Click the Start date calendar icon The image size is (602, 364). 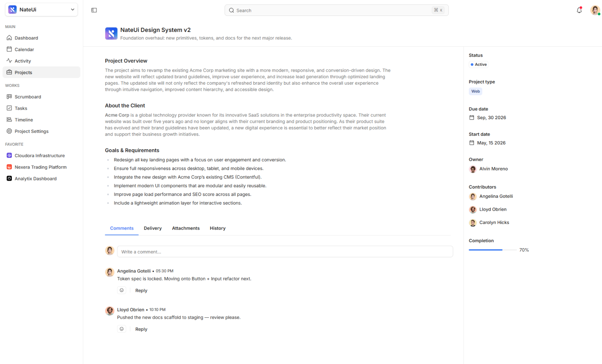pos(472,143)
